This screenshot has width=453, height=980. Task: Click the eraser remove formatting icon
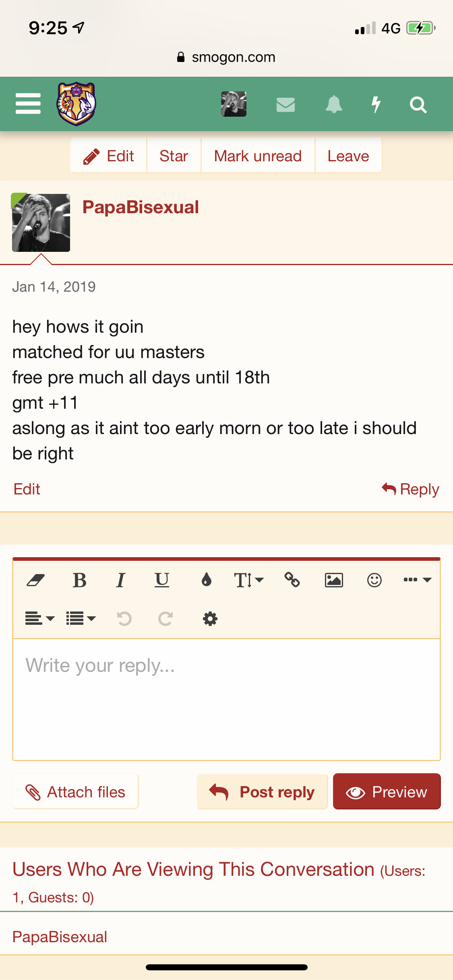35,580
